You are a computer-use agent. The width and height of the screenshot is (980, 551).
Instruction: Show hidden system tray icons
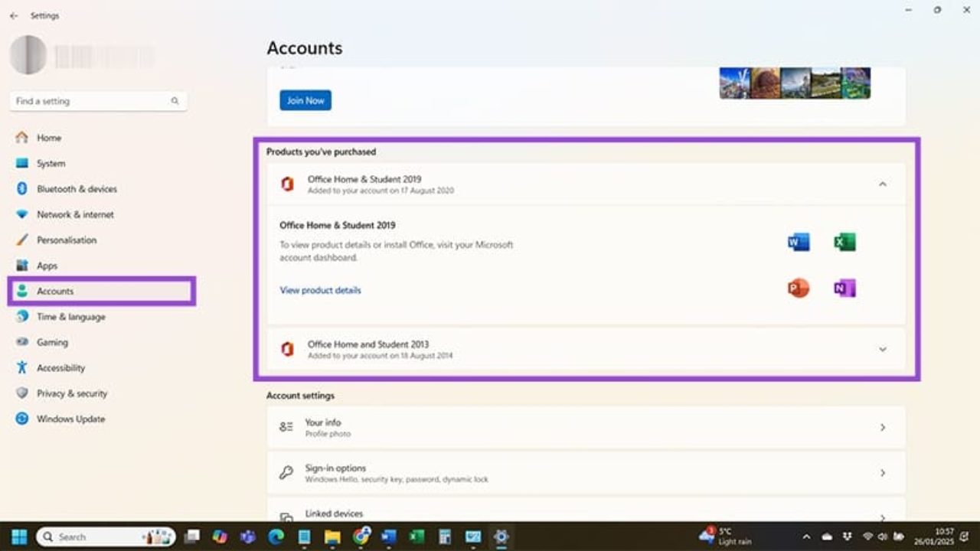(x=806, y=537)
